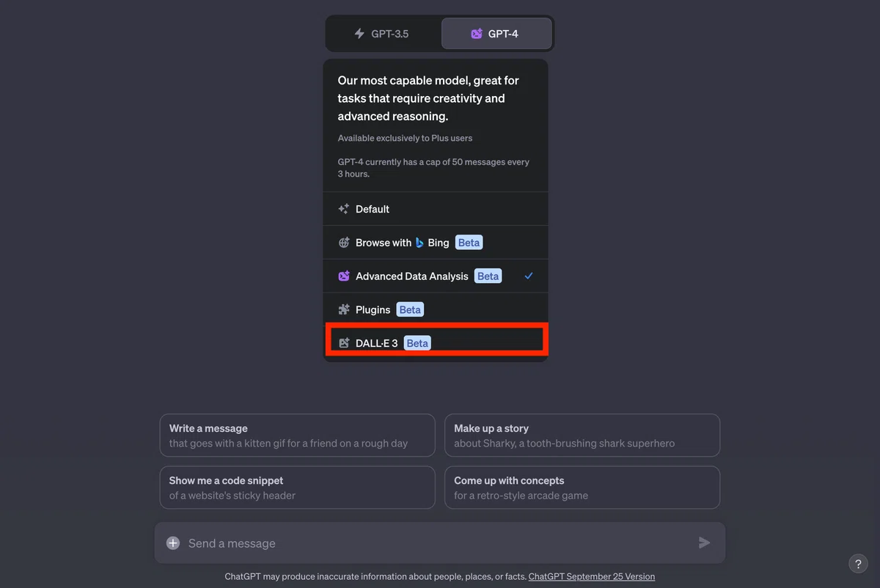The image size is (880, 588).
Task: Switch to the GPT-3.5 model tab
Action: click(x=383, y=34)
